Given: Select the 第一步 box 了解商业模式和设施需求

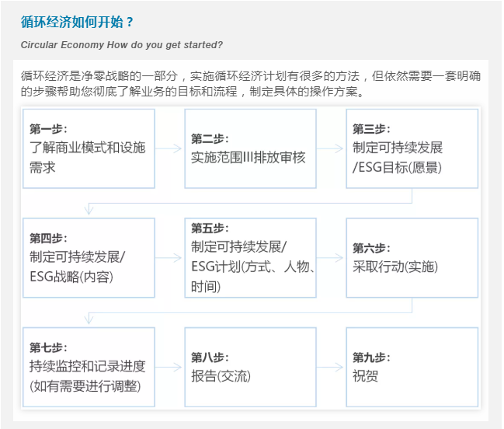Looking at the screenshot, I should [x=89, y=148].
